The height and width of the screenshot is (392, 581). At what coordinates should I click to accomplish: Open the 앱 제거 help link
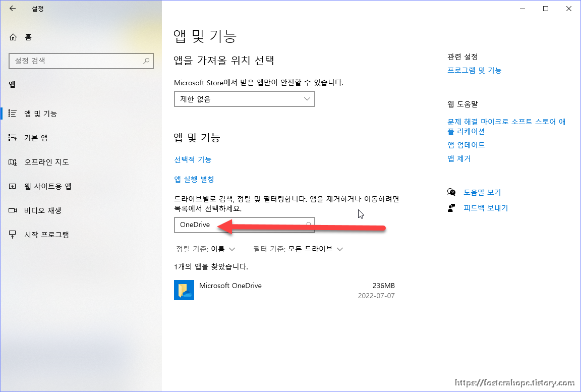click(459, 158)
